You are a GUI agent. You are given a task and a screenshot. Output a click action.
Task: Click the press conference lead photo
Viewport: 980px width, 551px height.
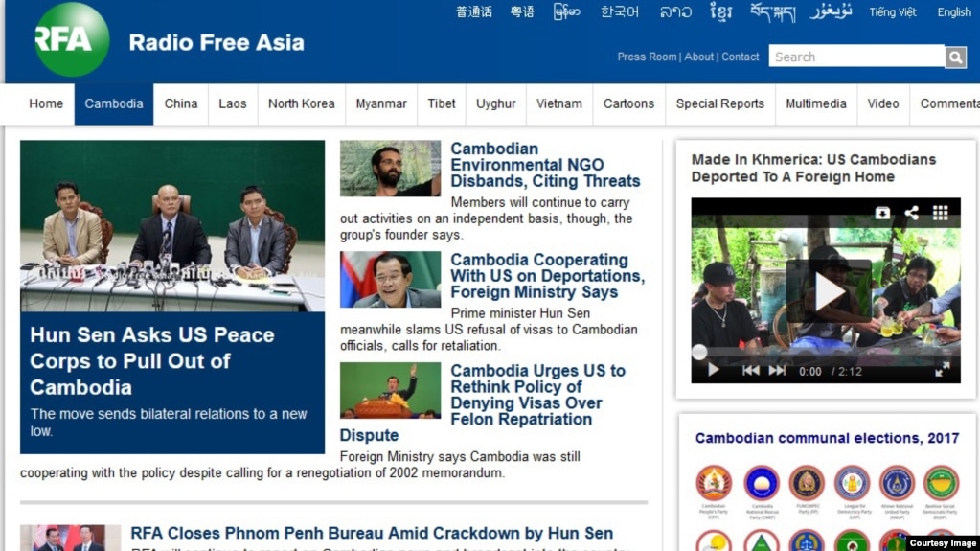click(x=172, y=226)
